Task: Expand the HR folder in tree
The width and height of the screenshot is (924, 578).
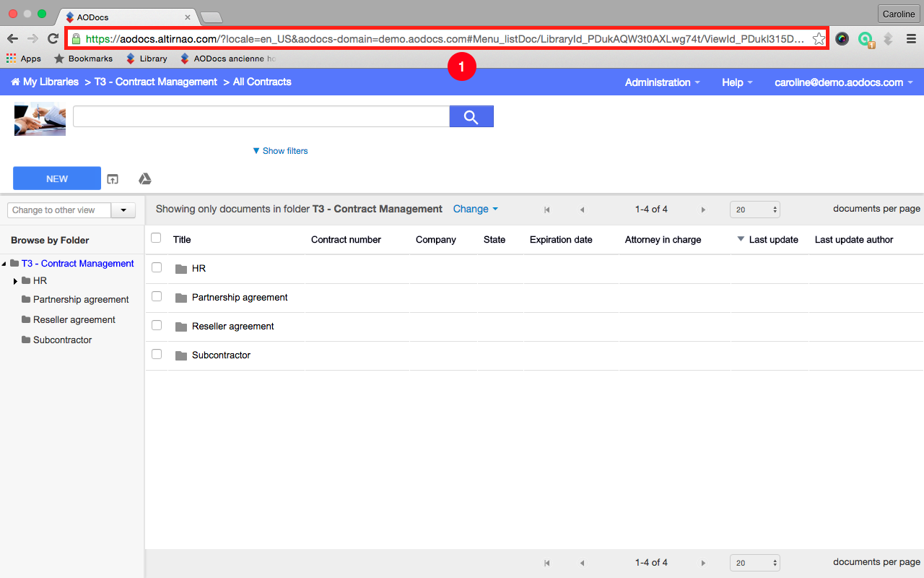Action: click(15, 281)
